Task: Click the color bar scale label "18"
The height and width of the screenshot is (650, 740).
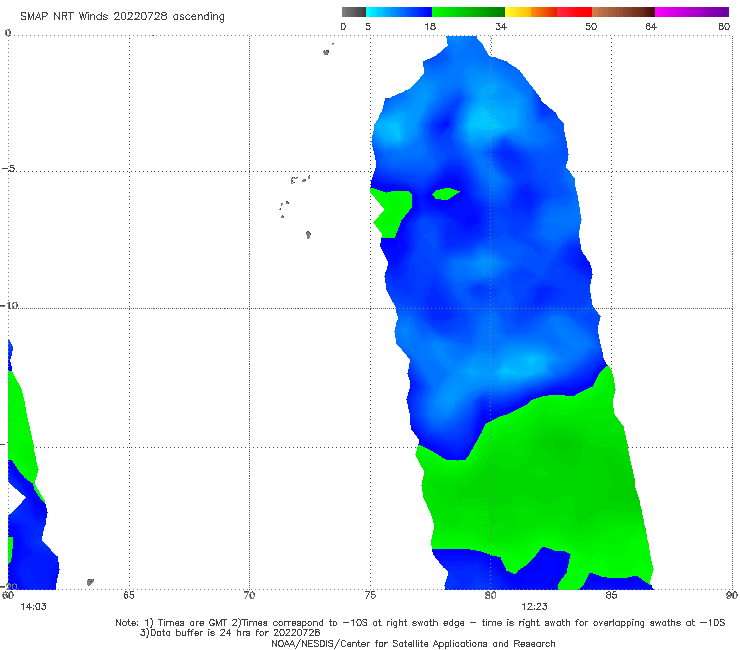Action: pos(430,26)
